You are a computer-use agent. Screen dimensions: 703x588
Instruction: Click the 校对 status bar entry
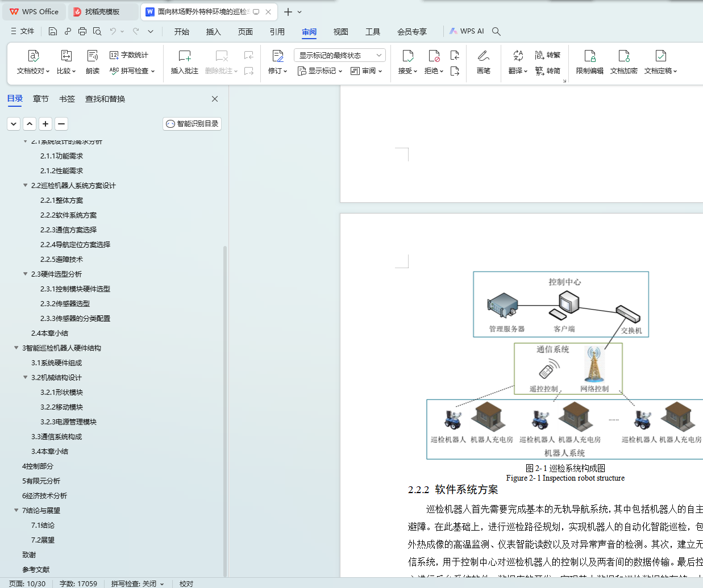pos(186,583)
